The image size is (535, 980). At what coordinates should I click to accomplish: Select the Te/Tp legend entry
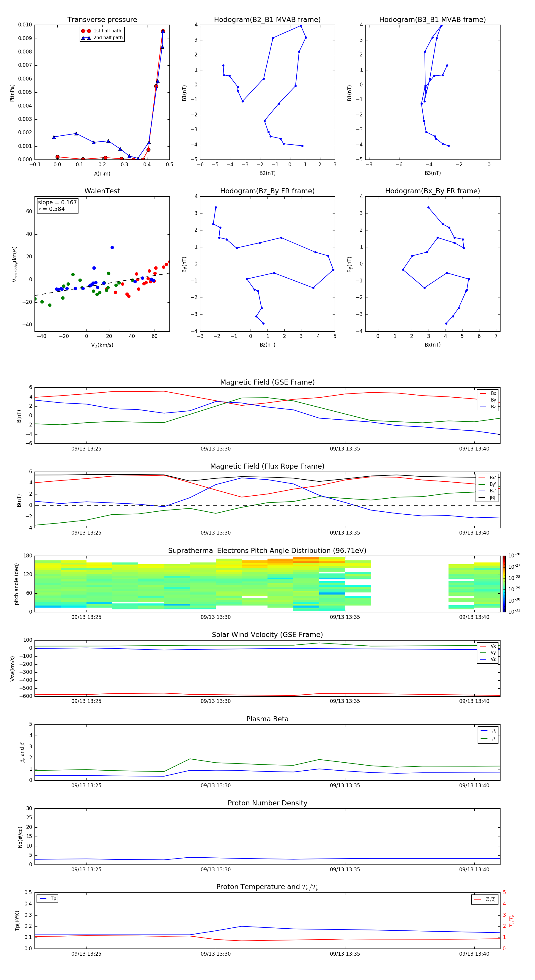click(x=485, y=899)
